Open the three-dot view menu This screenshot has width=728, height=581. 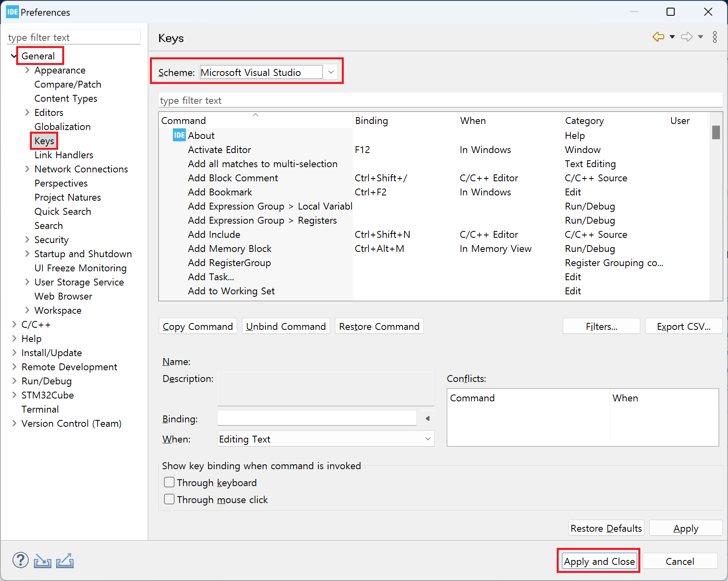(x=715, y=37)
